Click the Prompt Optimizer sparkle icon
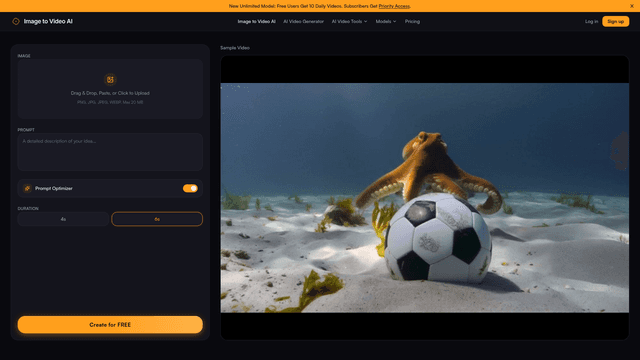The width and height of the screenshot is (640, 360). pyautogui.click(x=27, y=188)
